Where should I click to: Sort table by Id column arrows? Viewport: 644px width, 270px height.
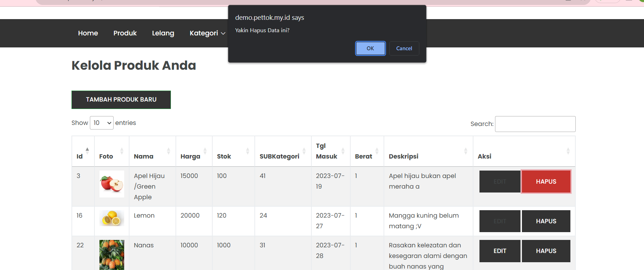tap(87, 151)
